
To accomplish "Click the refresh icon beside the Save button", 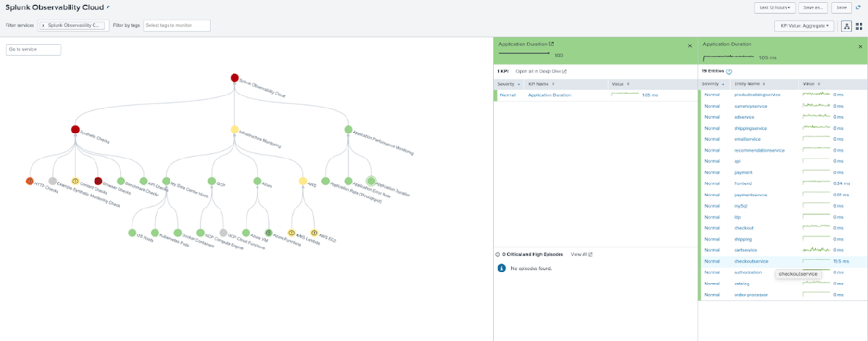I will 858,7.
